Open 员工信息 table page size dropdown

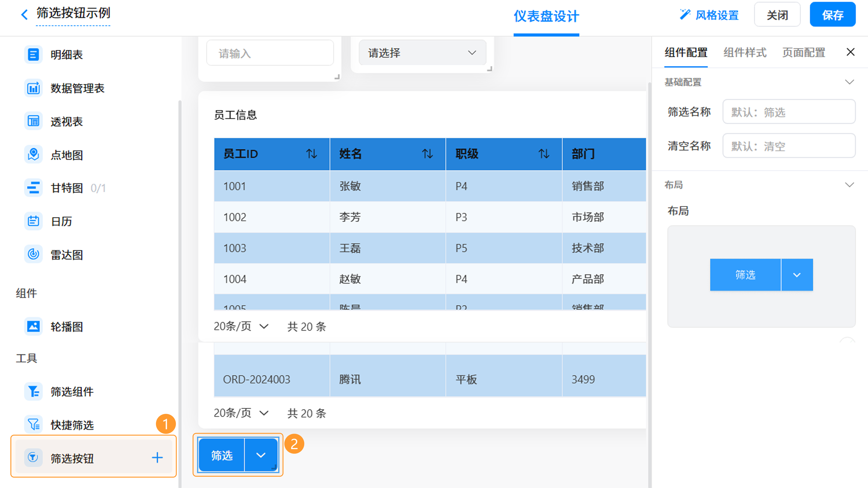click(x=241, y=326)
